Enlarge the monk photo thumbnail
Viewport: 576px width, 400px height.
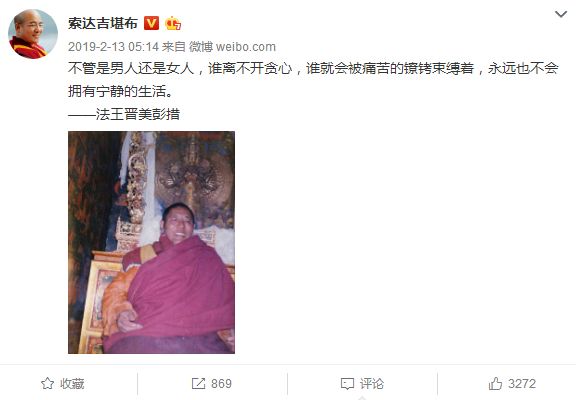tap(151, 242)
